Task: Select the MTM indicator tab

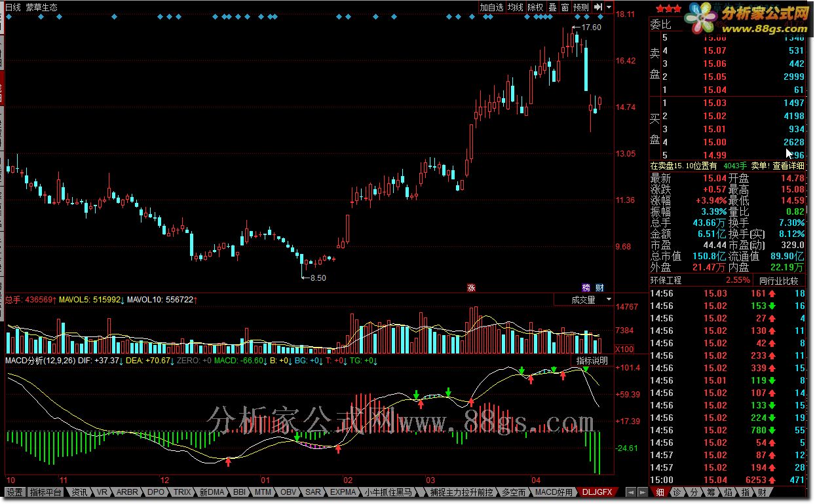Action: (263, 492)
